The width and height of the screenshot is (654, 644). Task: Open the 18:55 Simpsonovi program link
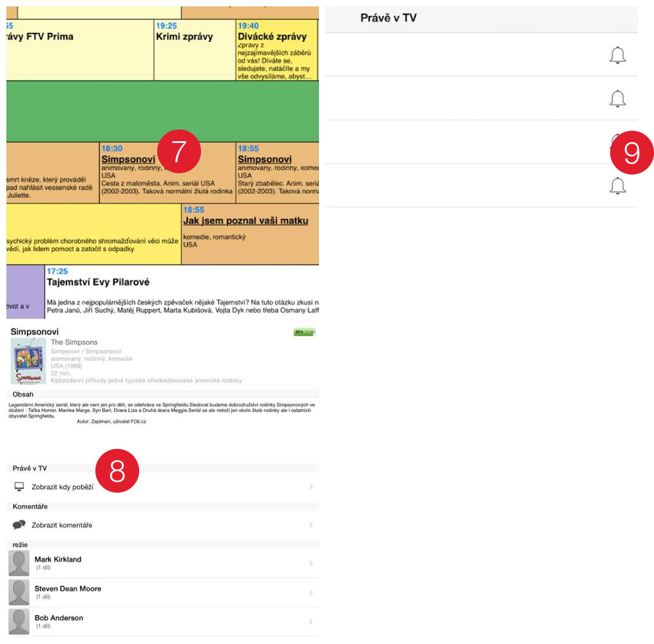click(265, 159)
